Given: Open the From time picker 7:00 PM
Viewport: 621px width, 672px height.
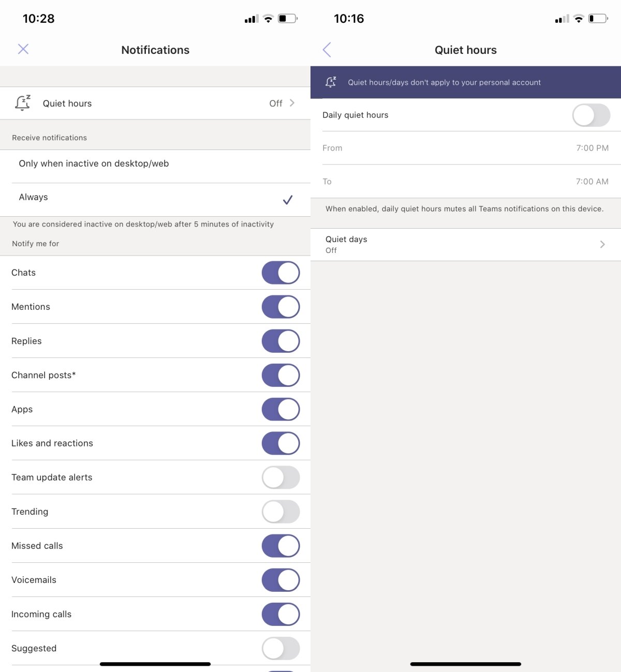Looking at the screenshot, I should click(x=592, y=148).
